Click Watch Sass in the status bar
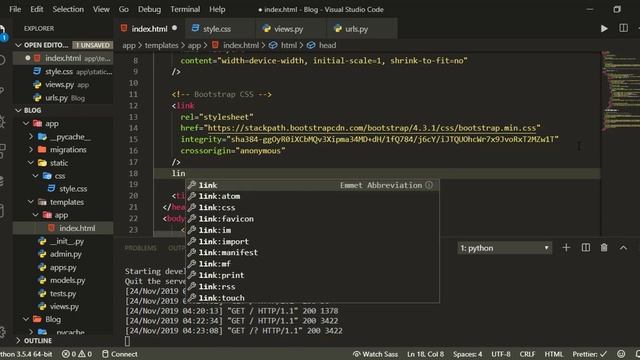 pos(376,354)
